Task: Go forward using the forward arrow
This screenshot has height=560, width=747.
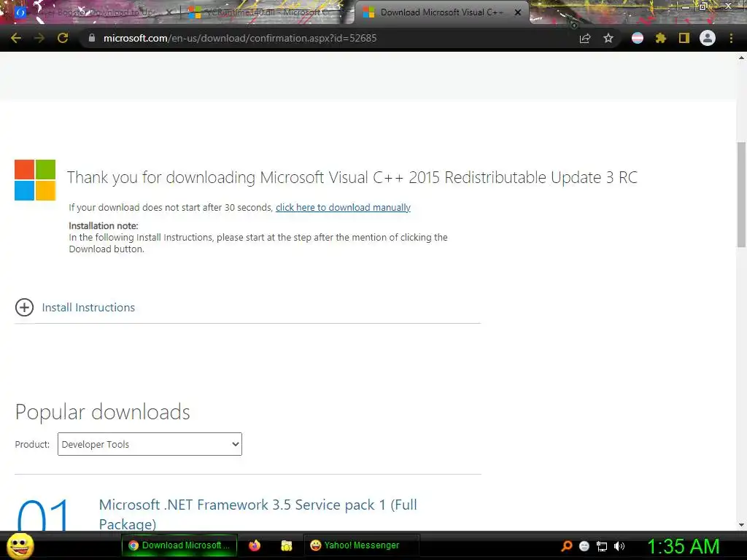Action: pos(39,38)
